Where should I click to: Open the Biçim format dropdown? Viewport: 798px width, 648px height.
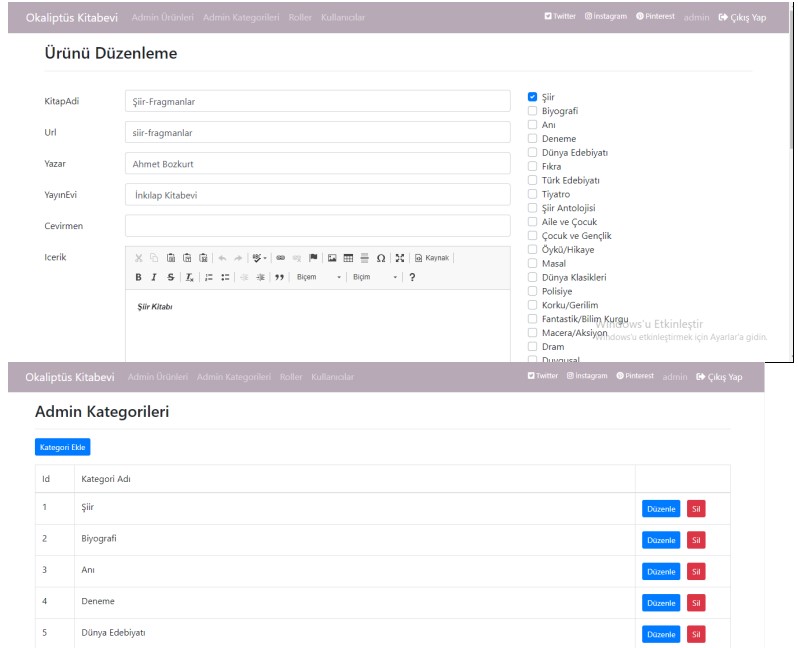point(375,277)
